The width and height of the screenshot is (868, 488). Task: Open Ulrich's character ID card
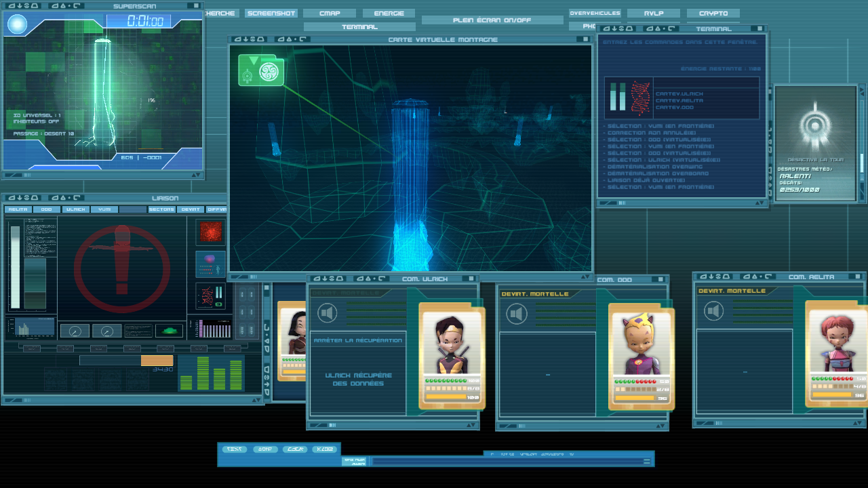(x=452, y=357)
